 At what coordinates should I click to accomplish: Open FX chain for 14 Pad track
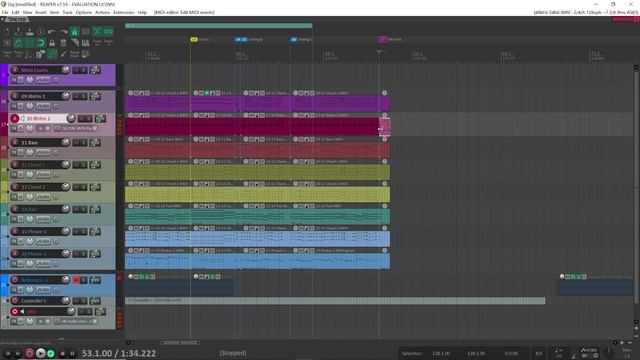coord(13,219)
